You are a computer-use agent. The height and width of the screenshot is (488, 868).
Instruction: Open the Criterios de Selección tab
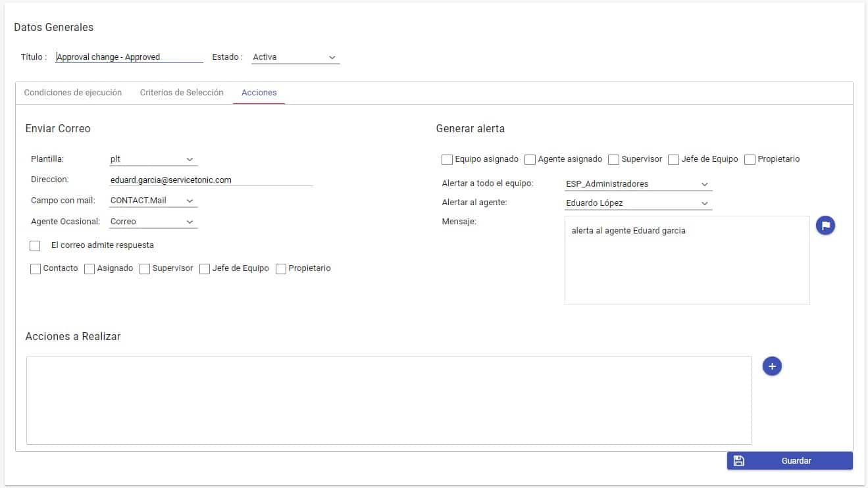[182, 93]
